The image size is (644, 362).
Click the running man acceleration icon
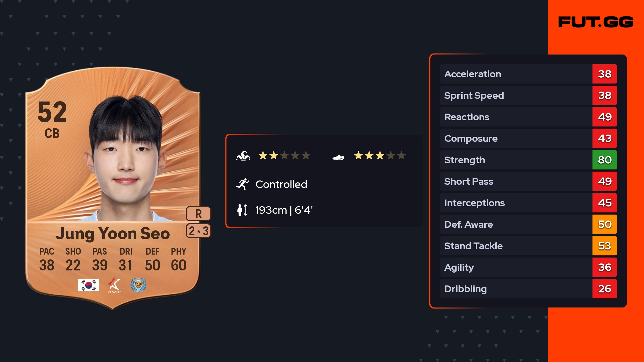pos(243,184)
